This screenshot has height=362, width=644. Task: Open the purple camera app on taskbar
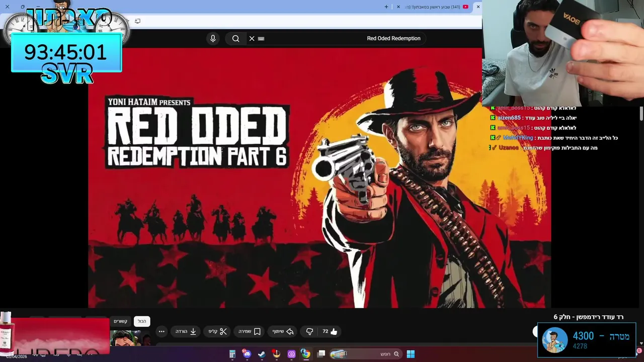point(291,354)
